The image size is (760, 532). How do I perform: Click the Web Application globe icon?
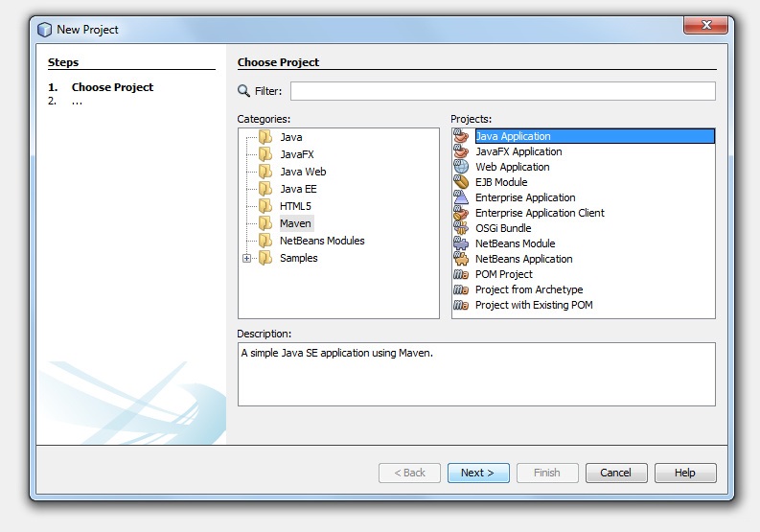click(461, 167)
